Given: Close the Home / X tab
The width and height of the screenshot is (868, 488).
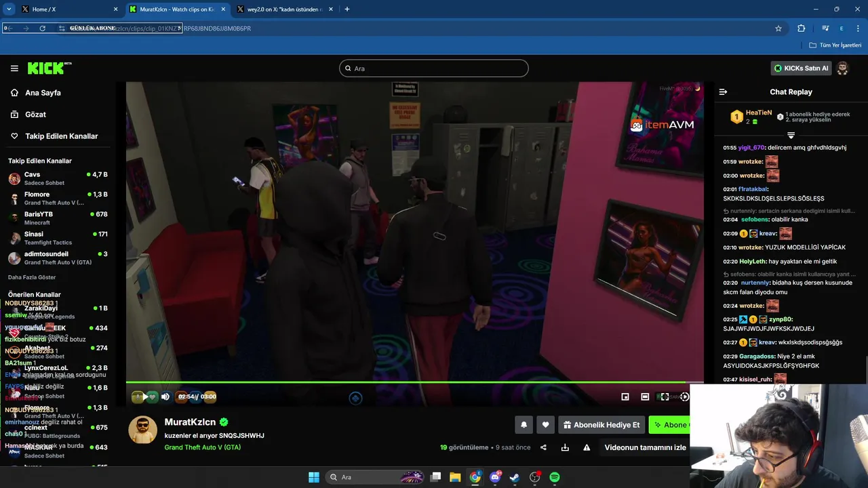Looking at the screenshot, I should (x=115, y=9).
